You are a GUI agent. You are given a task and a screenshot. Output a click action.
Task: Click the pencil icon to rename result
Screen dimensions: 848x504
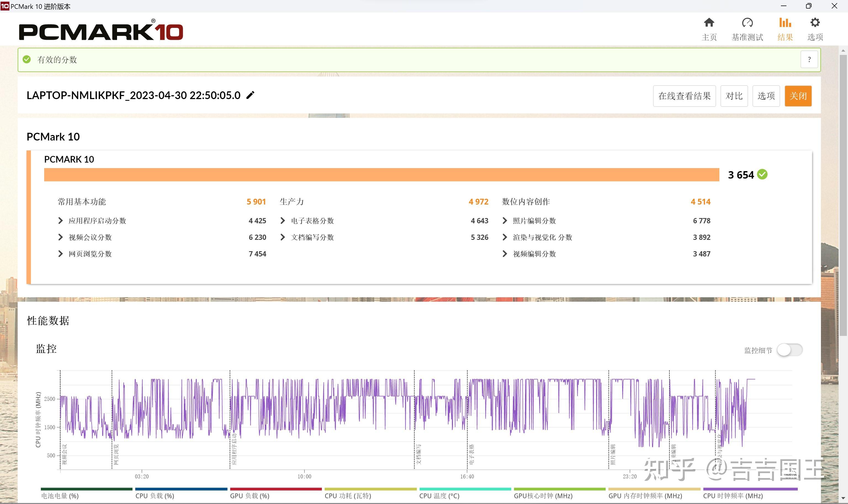click(x=250, y=95)
